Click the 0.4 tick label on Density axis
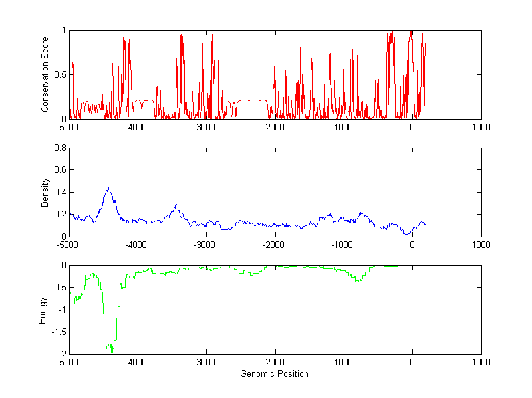This screenshot has height=398, width=532. click(x=59, y=193)
